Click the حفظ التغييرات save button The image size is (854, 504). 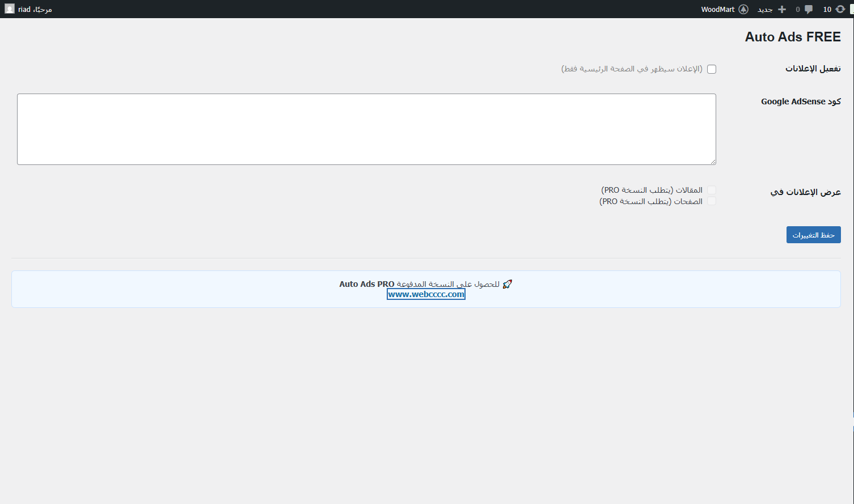(x=813, y=235)
